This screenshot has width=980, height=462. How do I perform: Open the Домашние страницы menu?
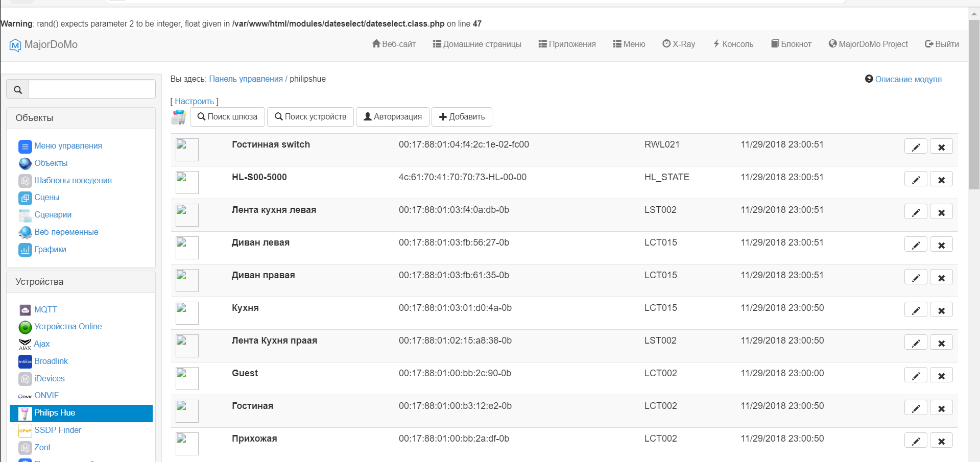coord(477,44)
